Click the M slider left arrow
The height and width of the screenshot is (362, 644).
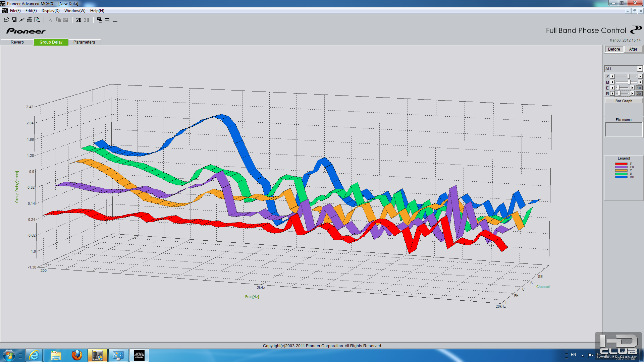coord(612,82)
